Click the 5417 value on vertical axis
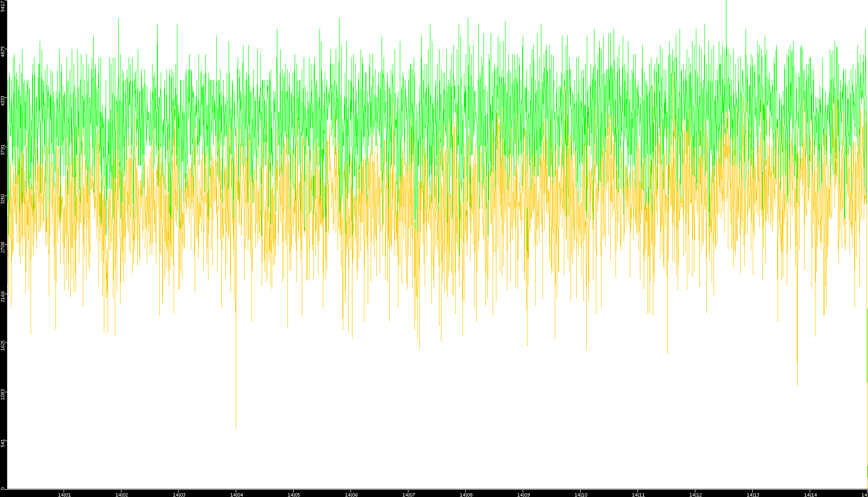The width and height of the screenshot is (868, 497). click(x=3, y=6)
